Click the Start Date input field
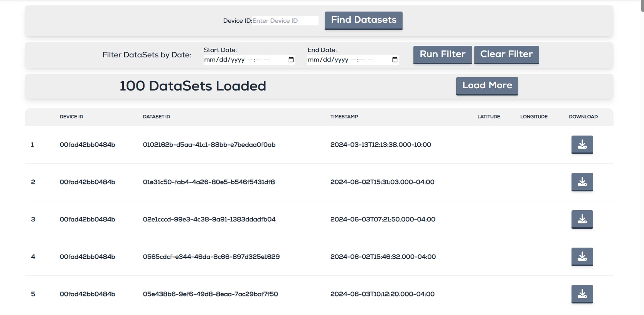The image size is (644, 315). (243, 60)
